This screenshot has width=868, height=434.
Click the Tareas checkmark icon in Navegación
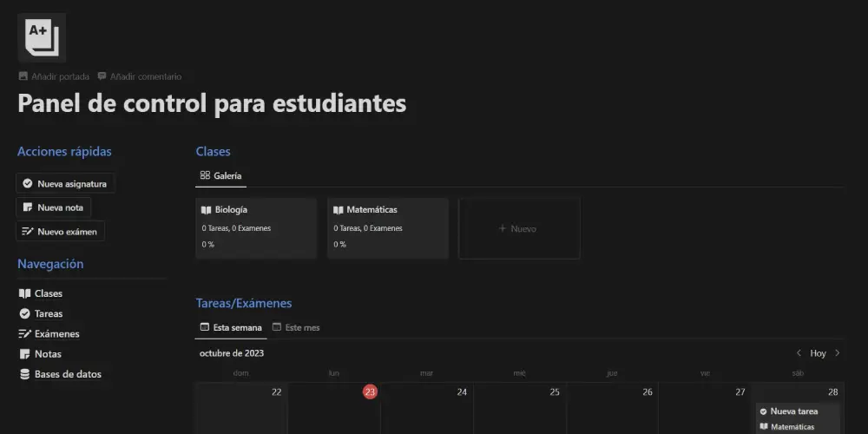click(x=24, y=313)
